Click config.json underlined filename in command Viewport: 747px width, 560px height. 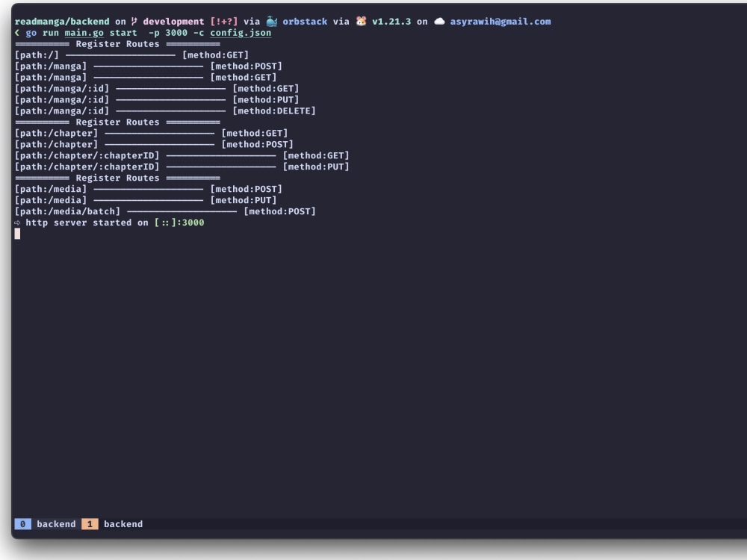point(241,33)
